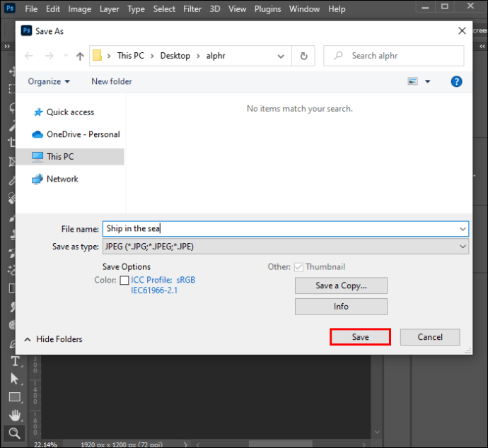The height and width of the screenshot is (448, 488).
Task: Open the view options dropdown arrow
Action: [x=428, y=81]
